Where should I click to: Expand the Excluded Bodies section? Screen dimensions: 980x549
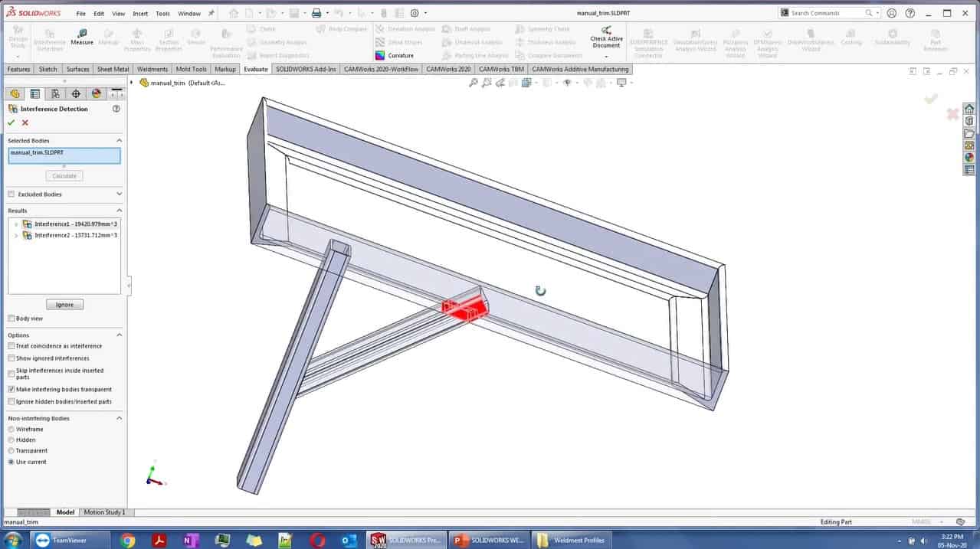[x=119, y=194]
